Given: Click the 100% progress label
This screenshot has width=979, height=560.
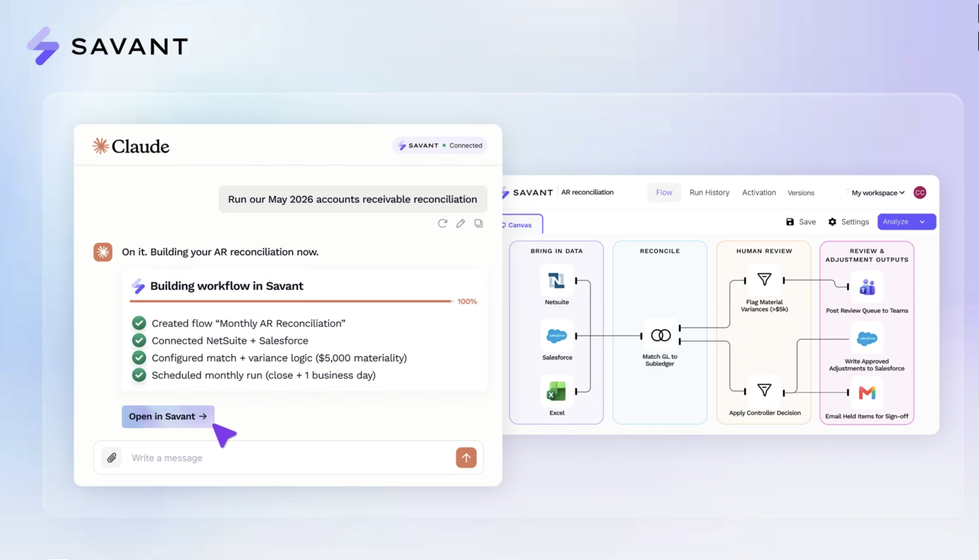Looking at the screenshot, I should point(467,302).
